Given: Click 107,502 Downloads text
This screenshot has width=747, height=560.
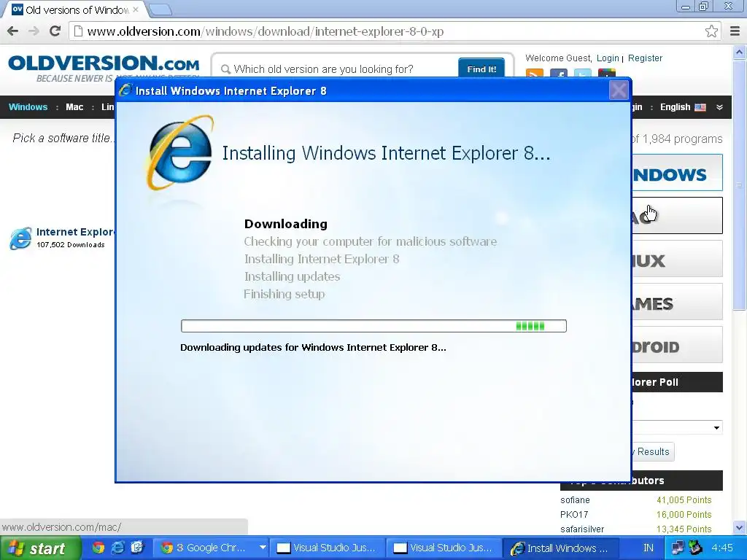Looking at the screenshot, I should point(71,245).
